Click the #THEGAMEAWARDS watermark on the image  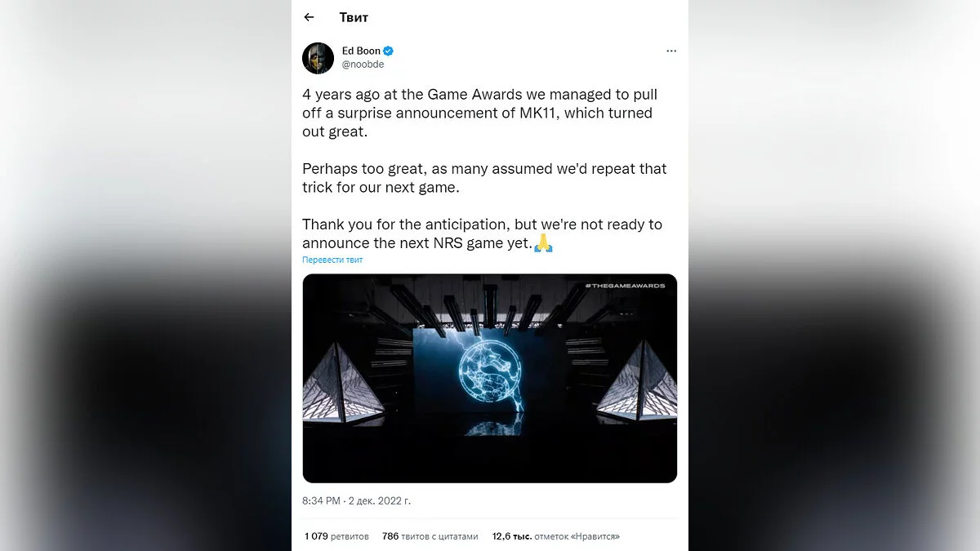click(x=625, y=286)
